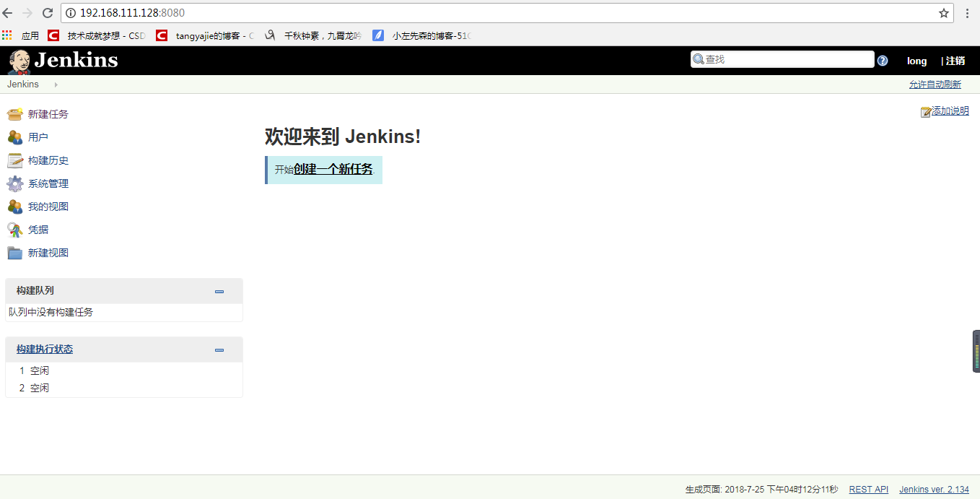
Task: Expand the Jenkins breadcrumb arrow menu
Action: click(56, 84)
